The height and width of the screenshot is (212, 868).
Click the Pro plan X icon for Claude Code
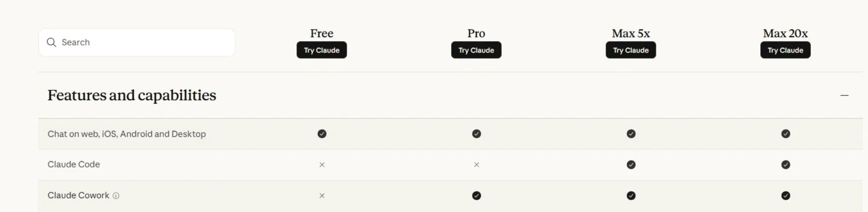tap(476, 165)
